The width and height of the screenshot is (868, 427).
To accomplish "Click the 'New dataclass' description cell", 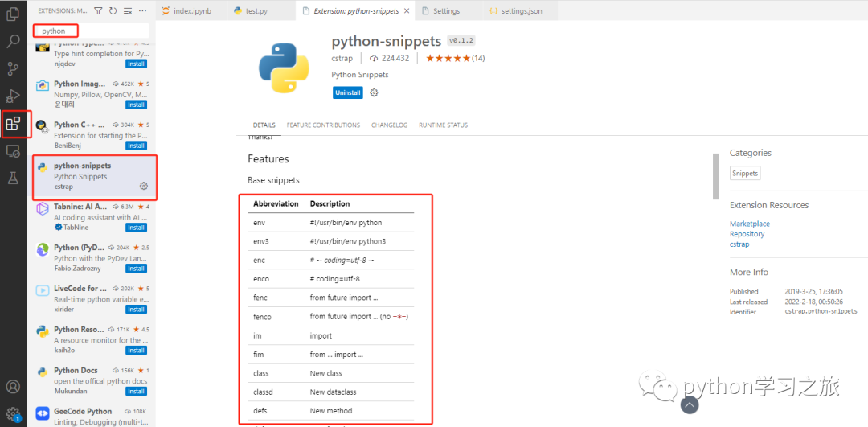I will [x=334, y=392].
